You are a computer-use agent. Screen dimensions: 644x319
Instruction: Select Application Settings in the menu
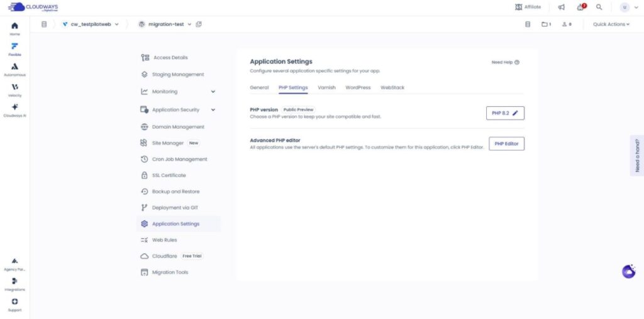(x=178, y=224)
